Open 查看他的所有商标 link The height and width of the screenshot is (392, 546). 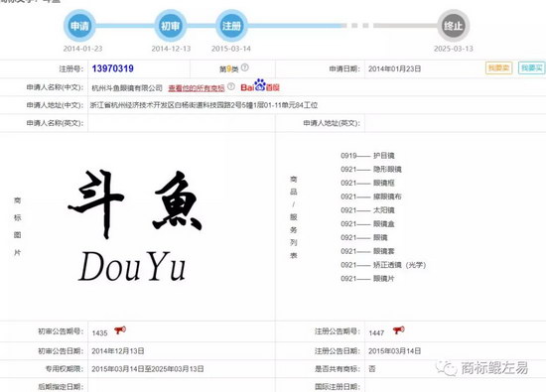[x=197, y=88]
